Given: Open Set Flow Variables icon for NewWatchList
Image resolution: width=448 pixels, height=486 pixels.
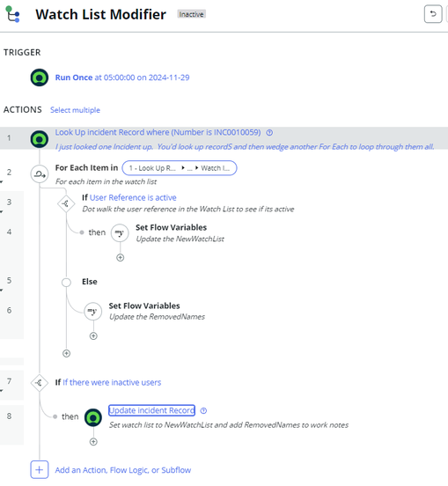Looking at the screenshot, I should coord(120,232).
